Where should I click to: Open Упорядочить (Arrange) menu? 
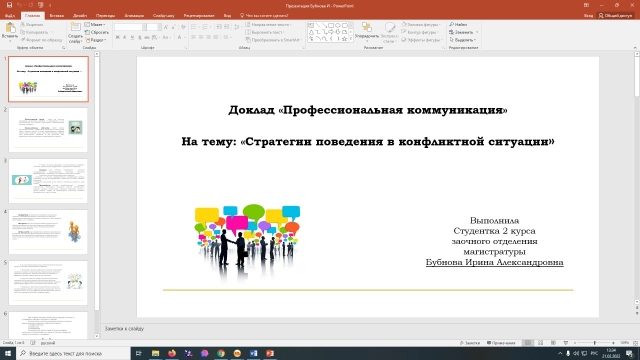(x=367, y=32)
